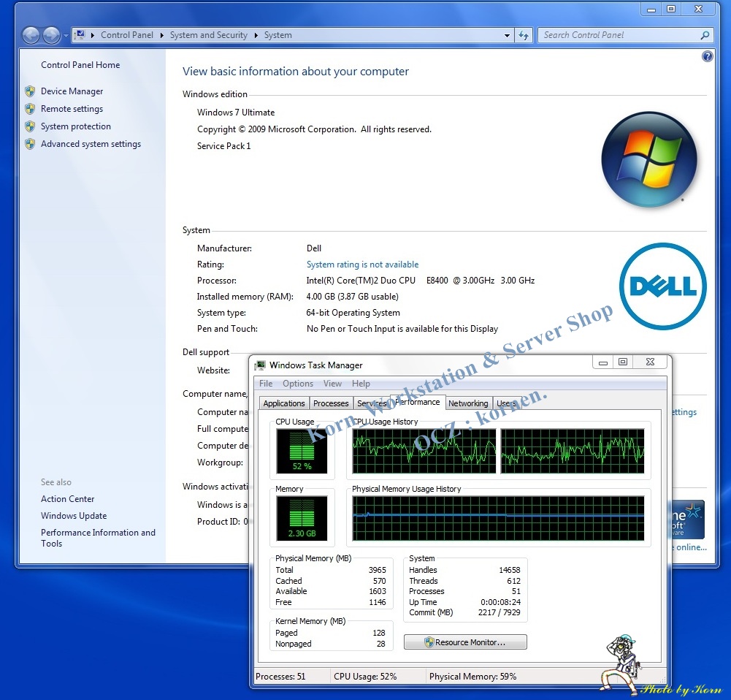Click the Refresh button beside address bar
Screen dimensions: 731x700
(x=524, y=36)
